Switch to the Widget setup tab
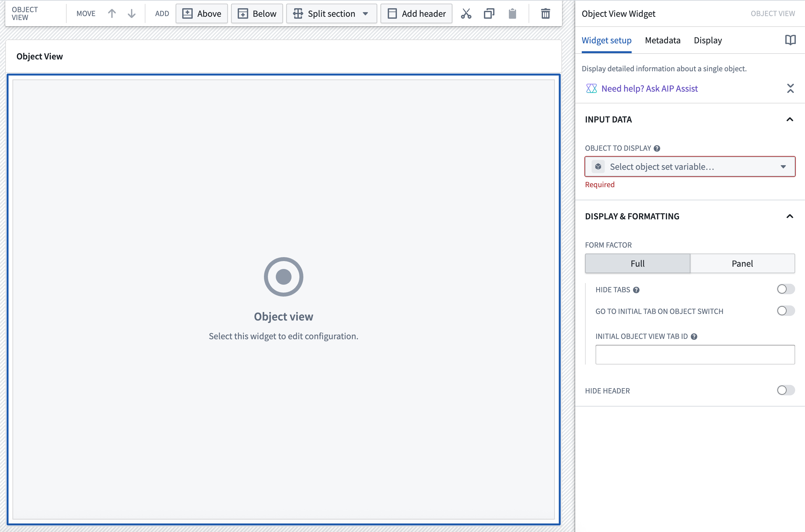This screenshot has height=532, width=805. 607,40
